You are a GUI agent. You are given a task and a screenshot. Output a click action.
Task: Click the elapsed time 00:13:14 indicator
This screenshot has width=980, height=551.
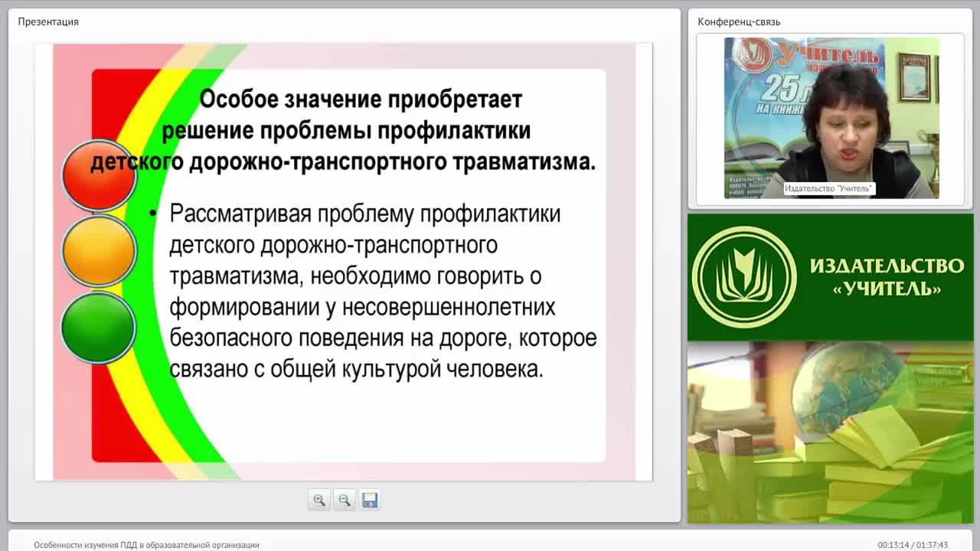coord(893,545)
